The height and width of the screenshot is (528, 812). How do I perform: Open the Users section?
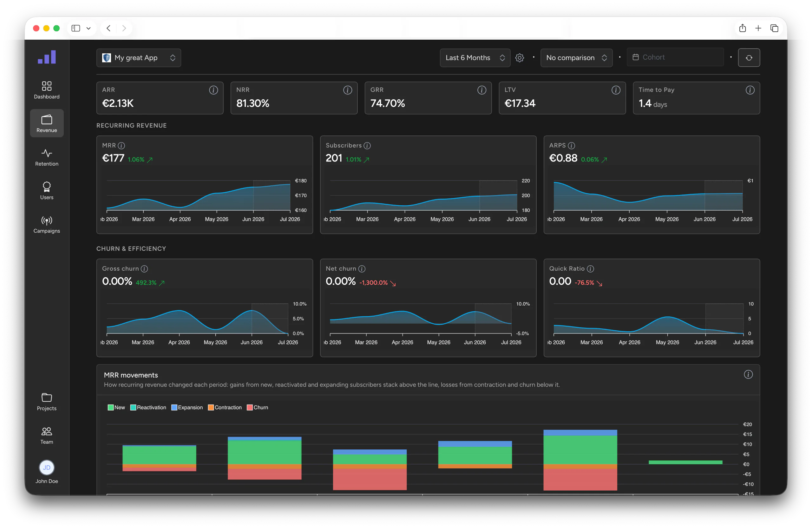47,190
